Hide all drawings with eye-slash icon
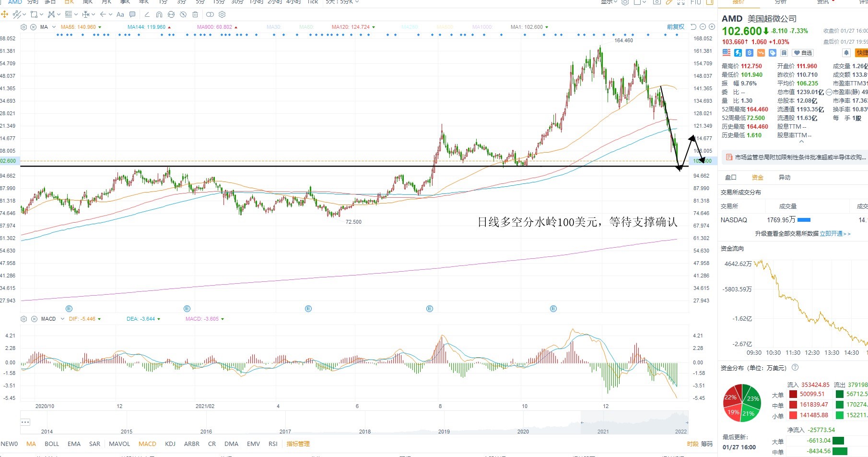 click(183, 14)
